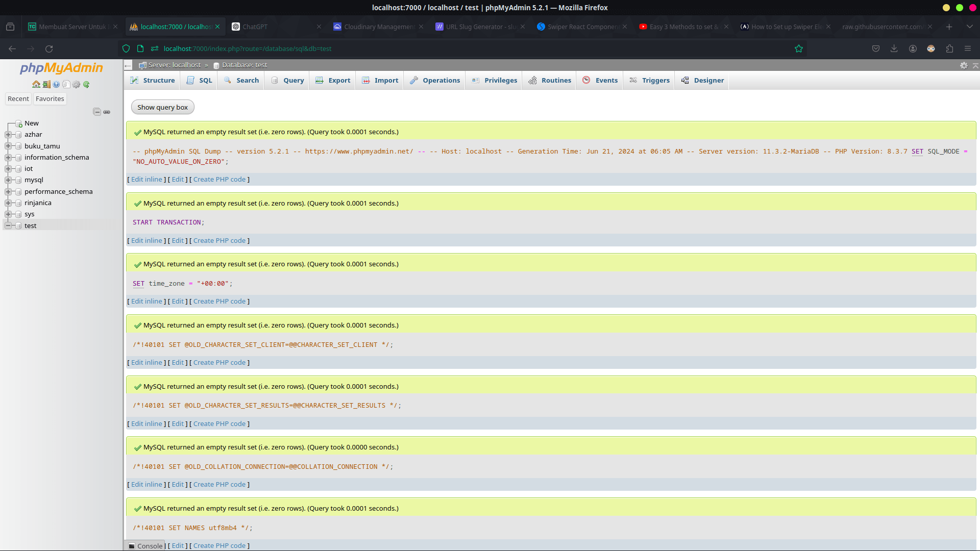Click the log out door icon
Screen dimensions: 980x551
click(x=46, y=85)
